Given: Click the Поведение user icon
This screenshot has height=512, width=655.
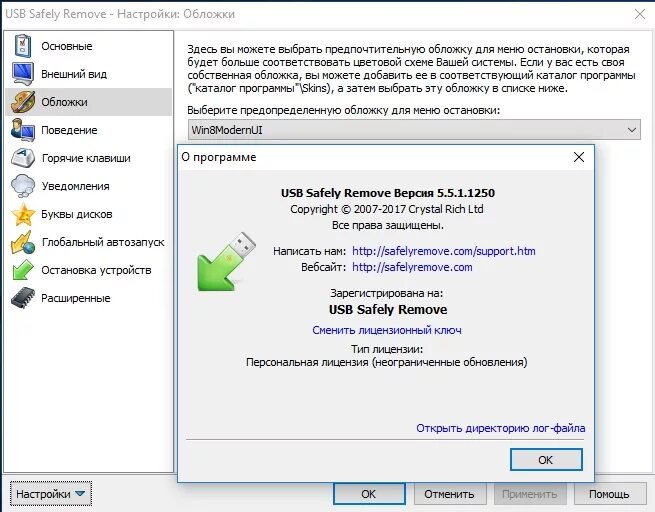Looking at the screenshot, I should pos(23,130).
